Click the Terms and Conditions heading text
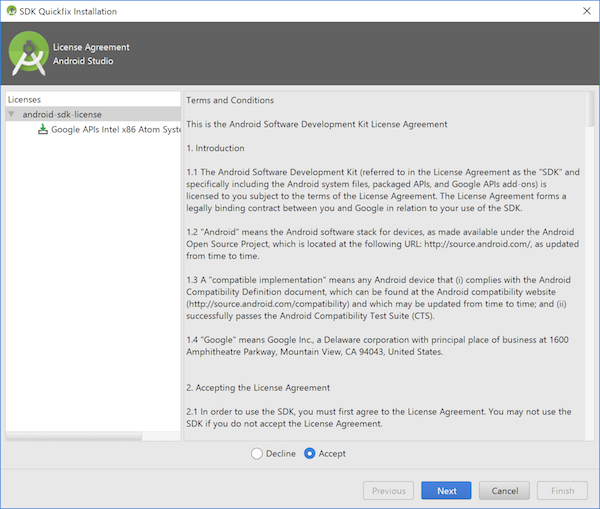The width and height of the screenshot is (600, 509). [230, 100]
